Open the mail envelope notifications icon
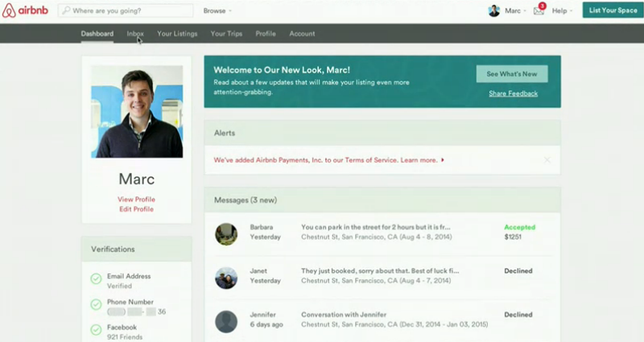Image resolution: width=644 pixels, height=342 pixels. [539, 11]
